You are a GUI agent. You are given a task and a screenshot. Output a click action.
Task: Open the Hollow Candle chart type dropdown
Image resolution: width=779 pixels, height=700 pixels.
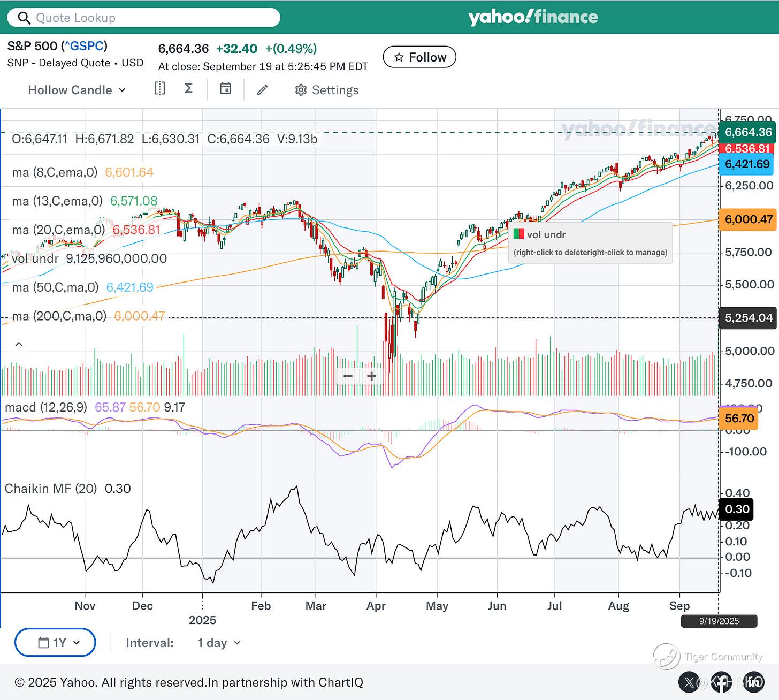pos(77,90)
